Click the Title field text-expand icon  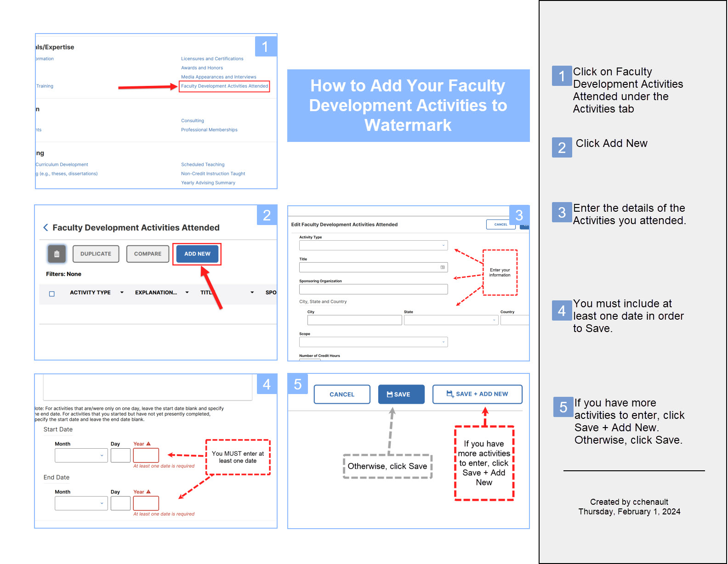pos(443,267)
